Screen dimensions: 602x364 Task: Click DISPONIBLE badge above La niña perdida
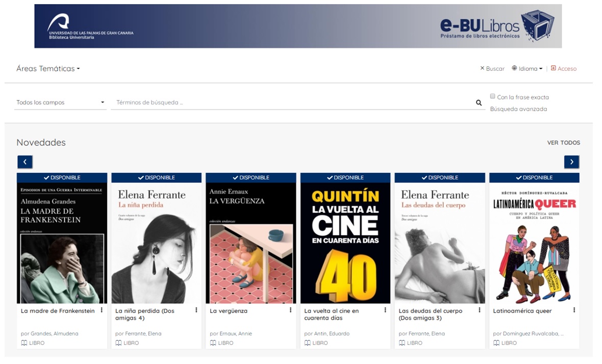(x=156, y=177)
